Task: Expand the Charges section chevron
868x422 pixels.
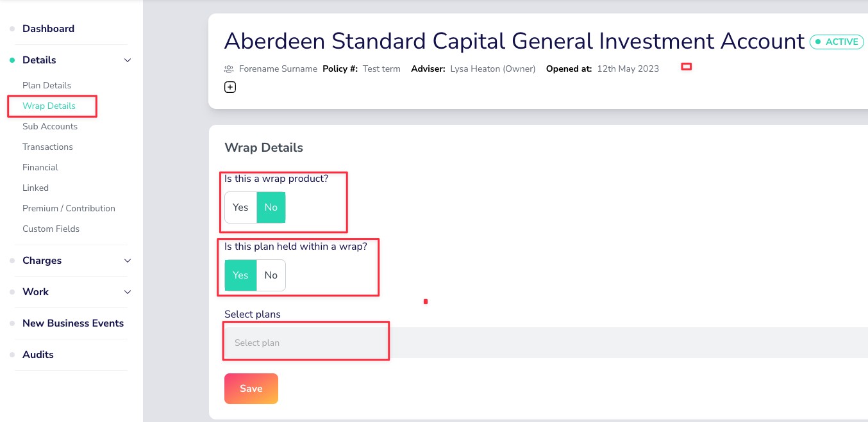Action: [x=128, y=261]
